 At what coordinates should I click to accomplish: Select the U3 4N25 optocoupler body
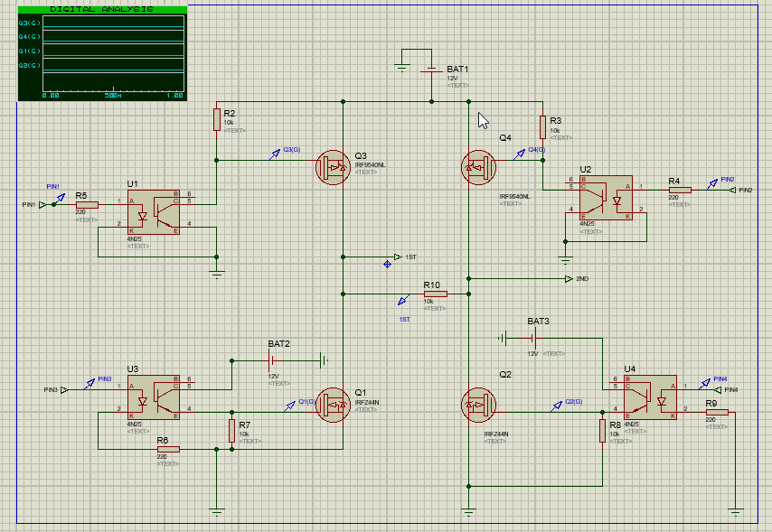pos(154,397)
